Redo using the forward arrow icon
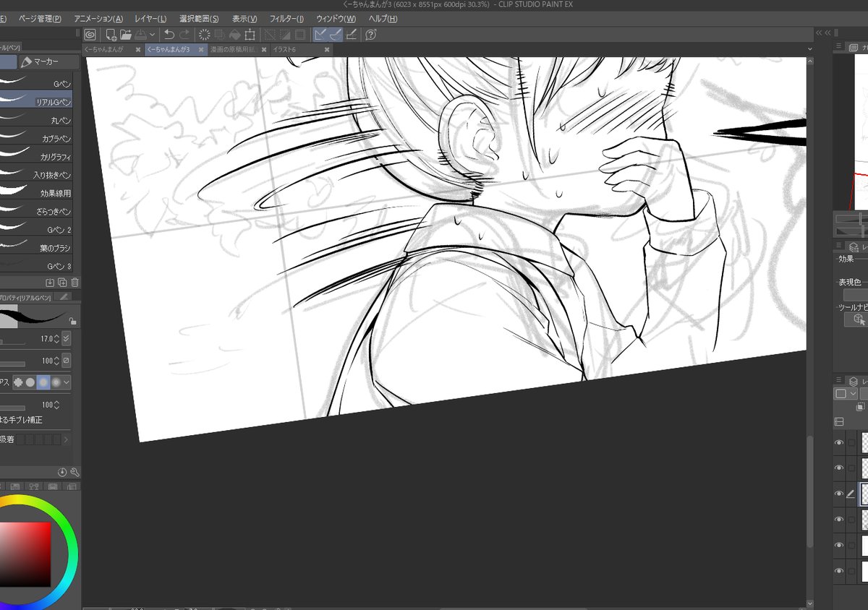 coord(184,34)
